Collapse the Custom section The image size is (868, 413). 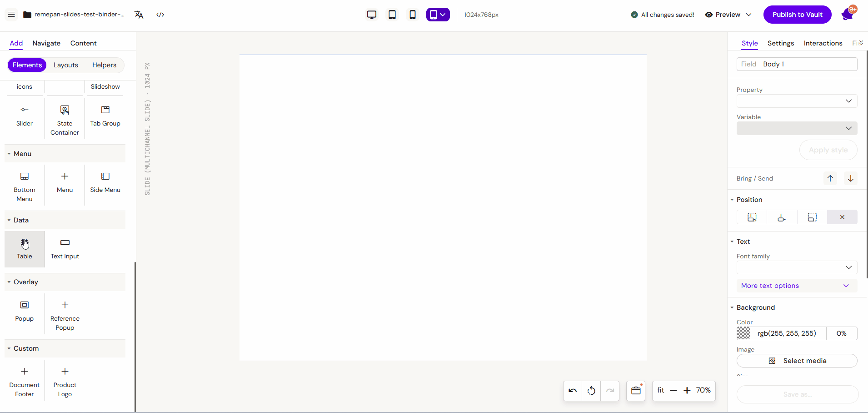pyautogui.click(x=65, y=348)
